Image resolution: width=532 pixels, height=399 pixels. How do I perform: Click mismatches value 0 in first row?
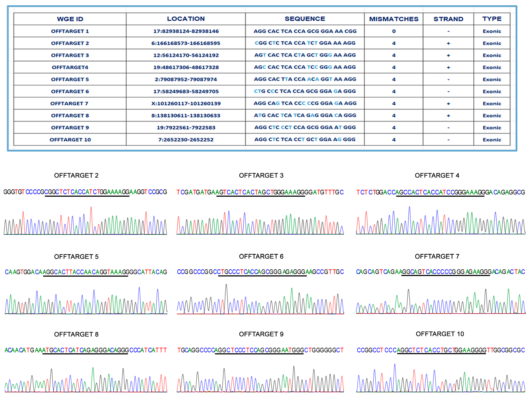(394, 31)
